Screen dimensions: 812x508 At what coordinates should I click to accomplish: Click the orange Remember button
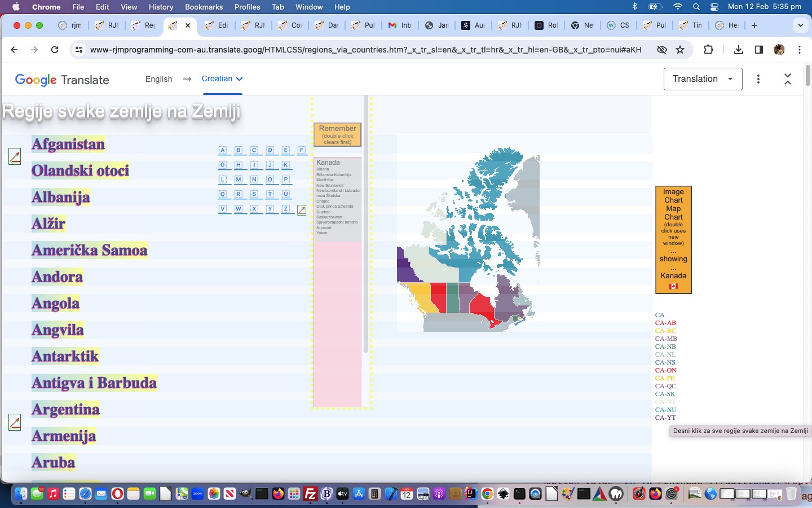click(x=338, y=134)
